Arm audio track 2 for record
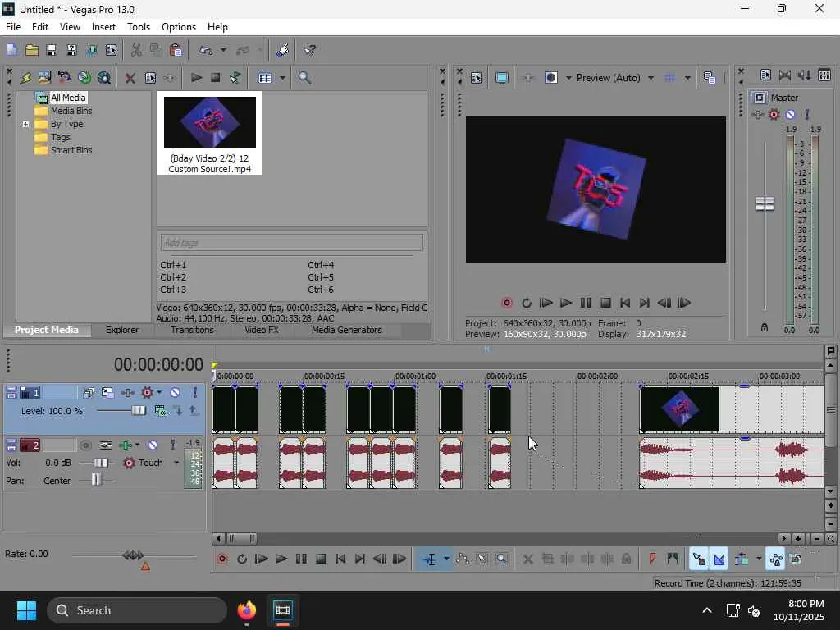The image size is (840, 630). coord(85,445)
